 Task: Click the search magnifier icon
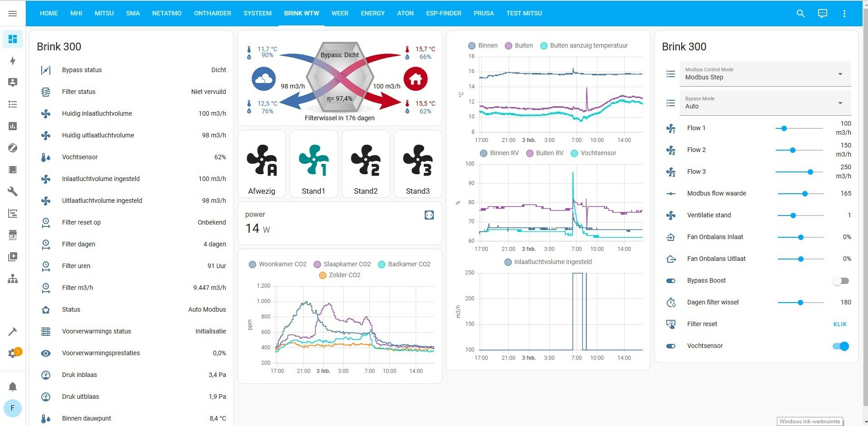tap(800, 14)
